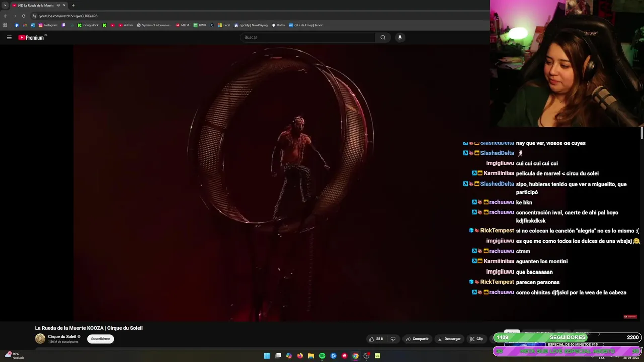The image size is (644, 362).
Task: Open the tab search dropdown arrow
Action: [x=5, y=5]
